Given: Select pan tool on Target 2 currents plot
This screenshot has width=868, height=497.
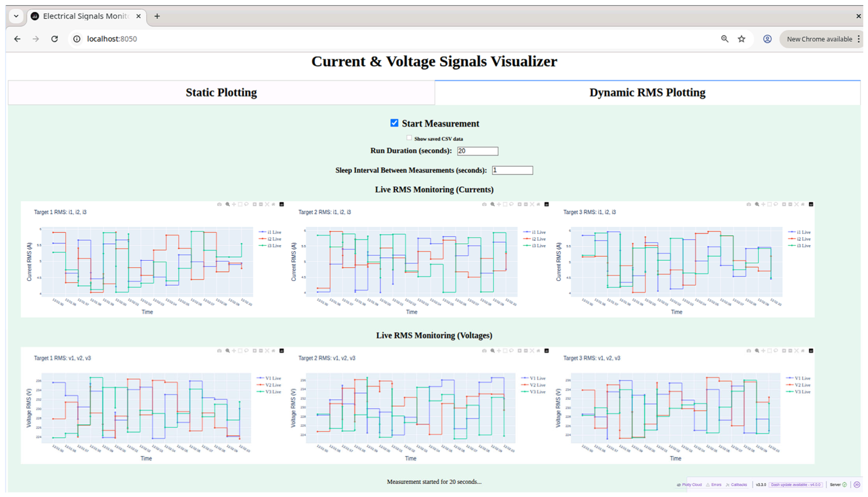Looking at the screenshot, I should pyautogui.click(x=498, y=204).
